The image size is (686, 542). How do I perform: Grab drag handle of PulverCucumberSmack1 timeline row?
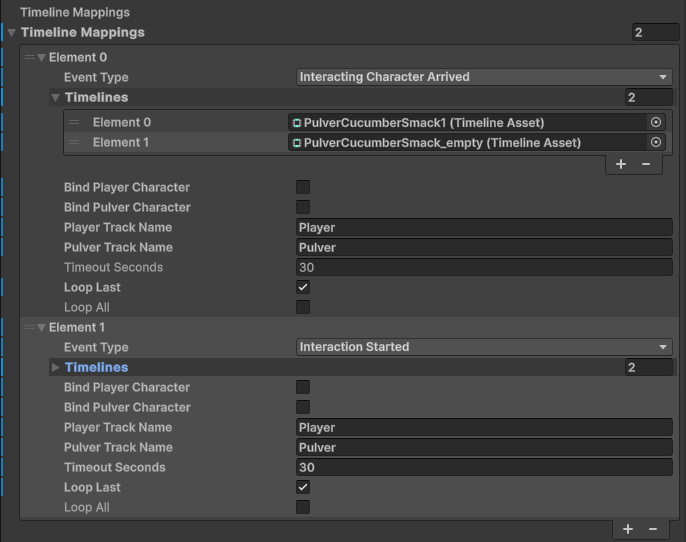pyautogui.click(x=74, y=122)
